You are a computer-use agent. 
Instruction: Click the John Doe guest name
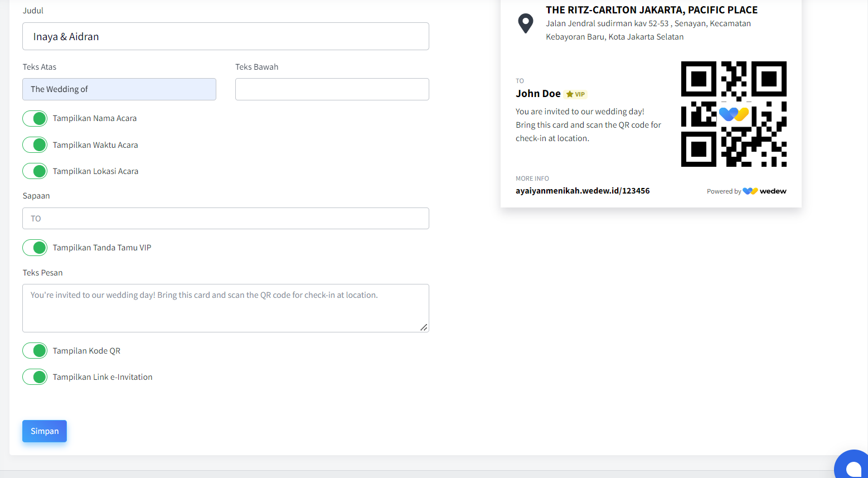(x=538, y=94)
